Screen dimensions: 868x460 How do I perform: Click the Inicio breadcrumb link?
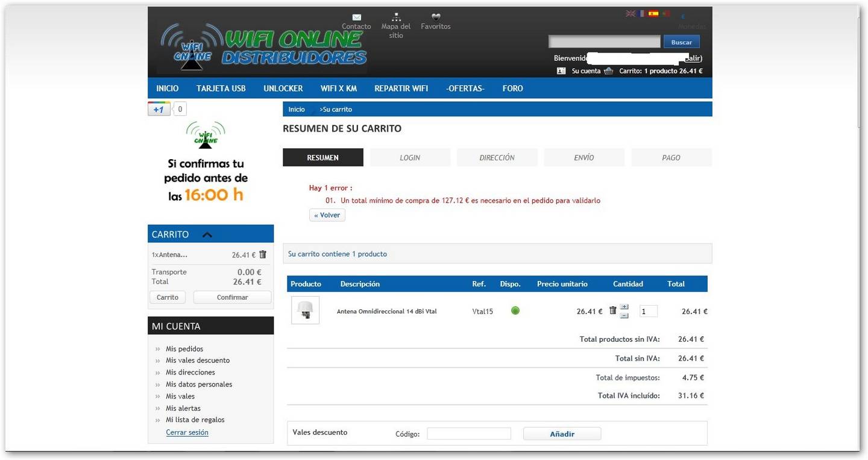click(297, 110)
